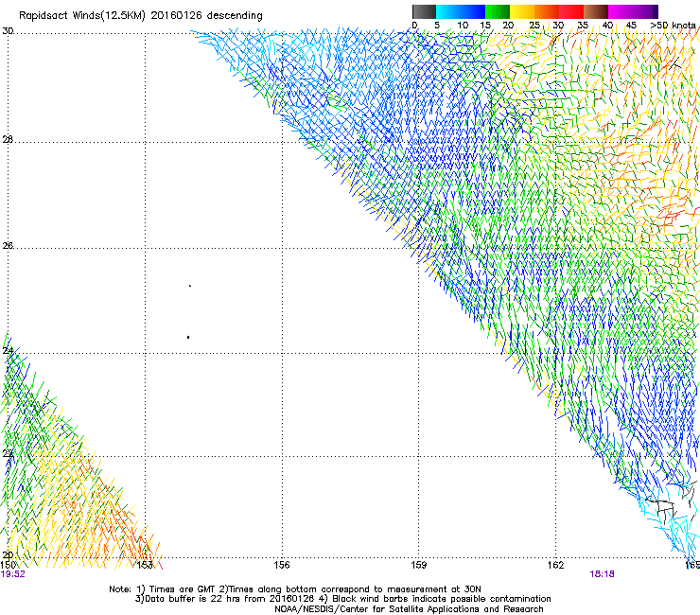Click the green 15-20 knots legend swatch
700x615 pixels.
[497, 11]
